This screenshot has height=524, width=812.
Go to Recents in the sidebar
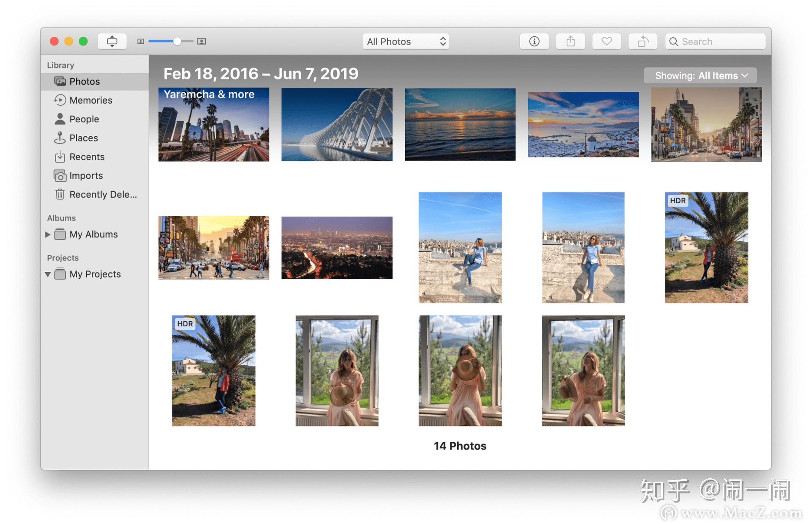[87, 157]
